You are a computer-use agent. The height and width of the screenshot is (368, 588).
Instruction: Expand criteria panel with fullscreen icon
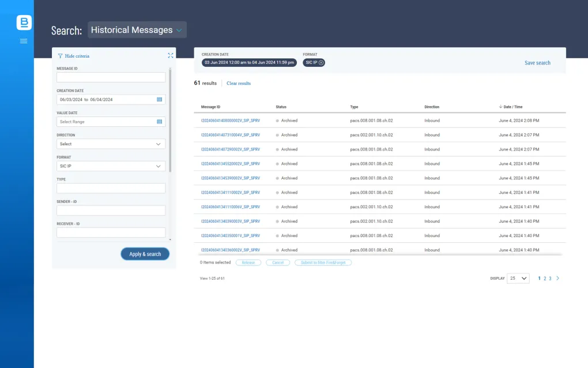click(170, 56)
